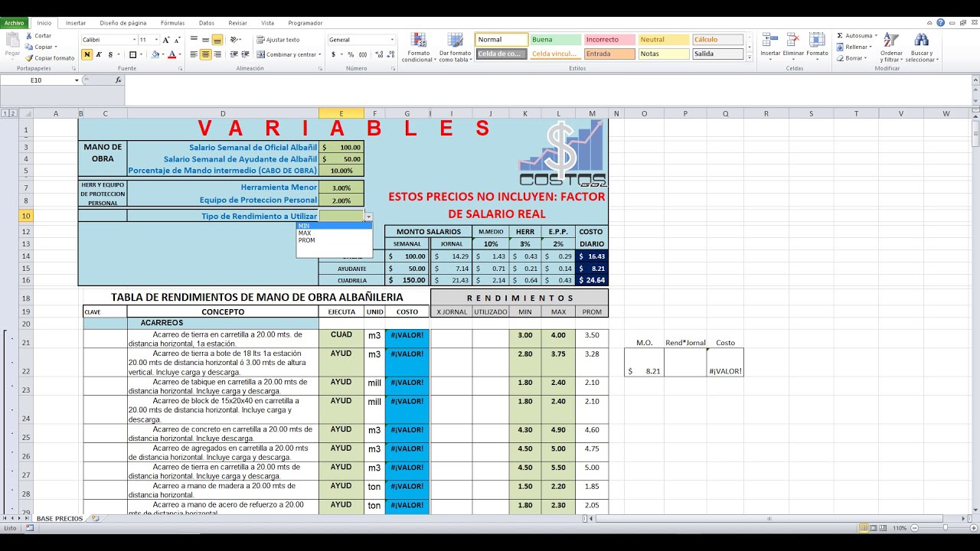Image resolution: width=980 pixels, height=551 pixels.
Task: Select the BASE PRECIOS sheet tab
Action: (x=60, y=519)
